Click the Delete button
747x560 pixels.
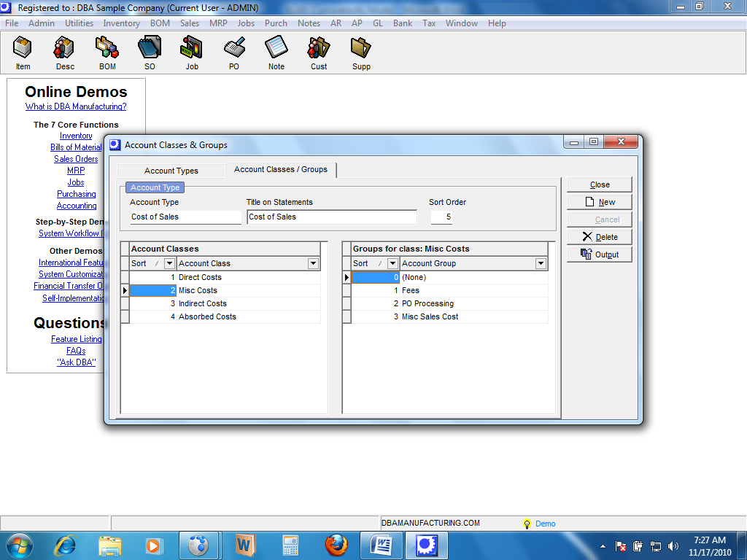click(600, 237)
